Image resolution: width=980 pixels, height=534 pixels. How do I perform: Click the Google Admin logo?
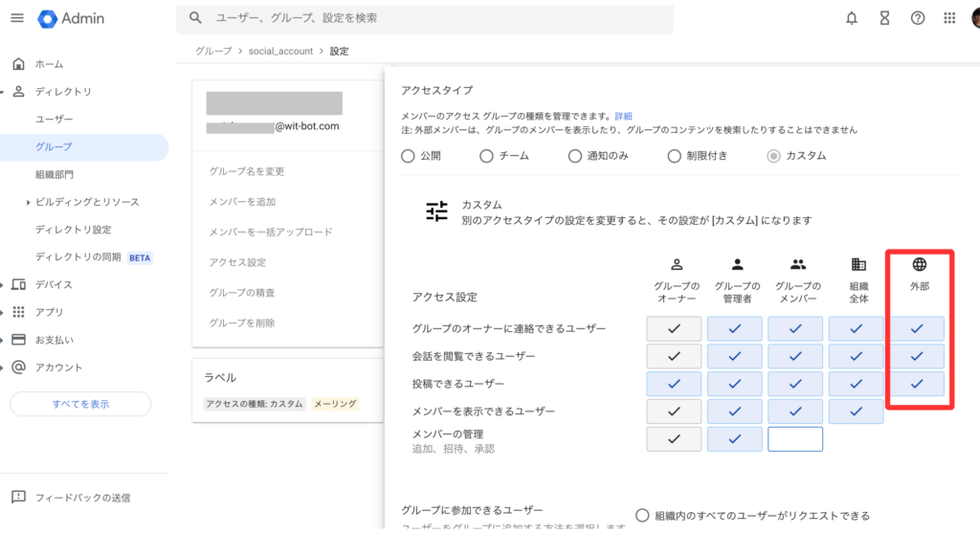72,18
